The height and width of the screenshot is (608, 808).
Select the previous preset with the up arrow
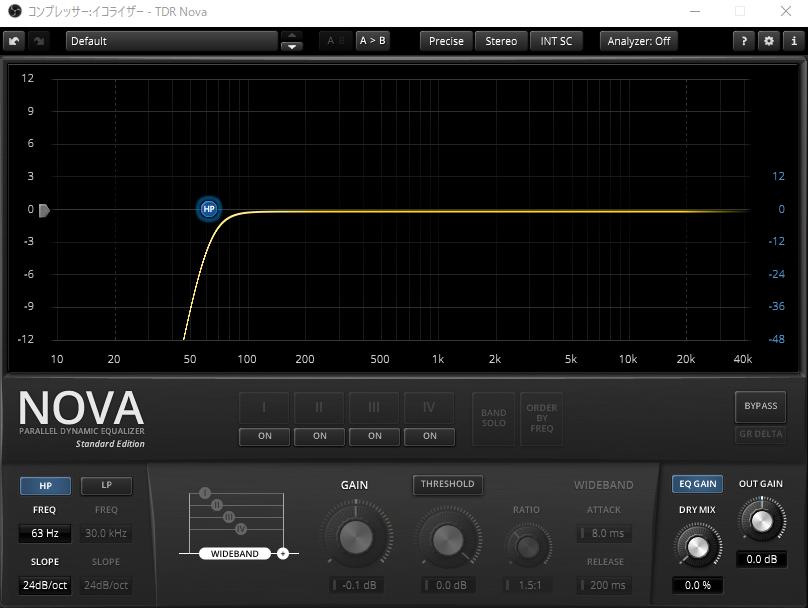tap(292, 36)
